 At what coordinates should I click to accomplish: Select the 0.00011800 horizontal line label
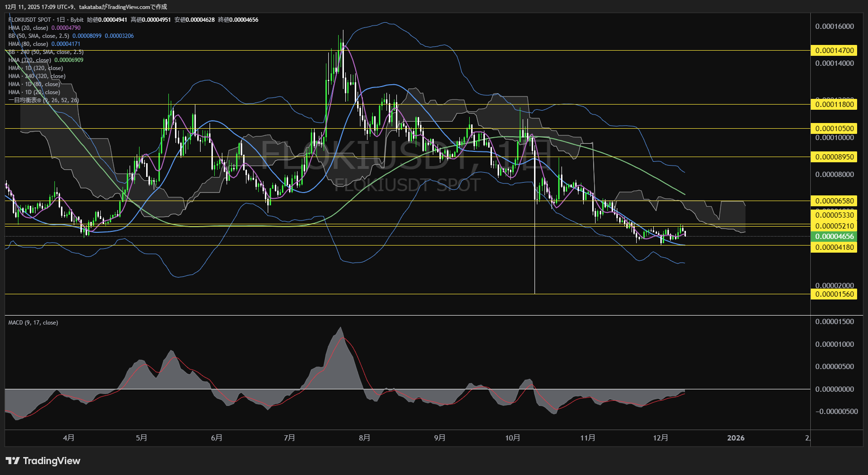[x=834, y=105]
